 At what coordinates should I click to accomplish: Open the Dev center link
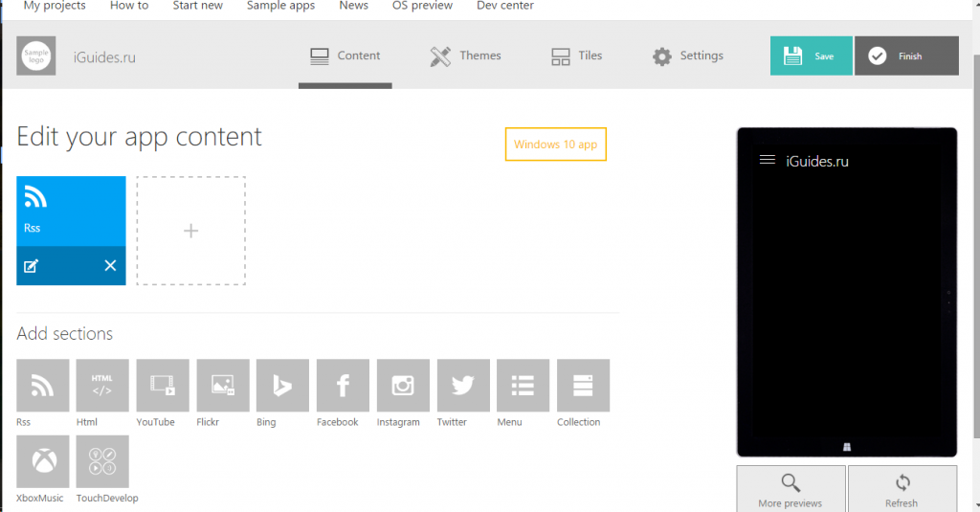pyautogui.click(x=505, y=7)
